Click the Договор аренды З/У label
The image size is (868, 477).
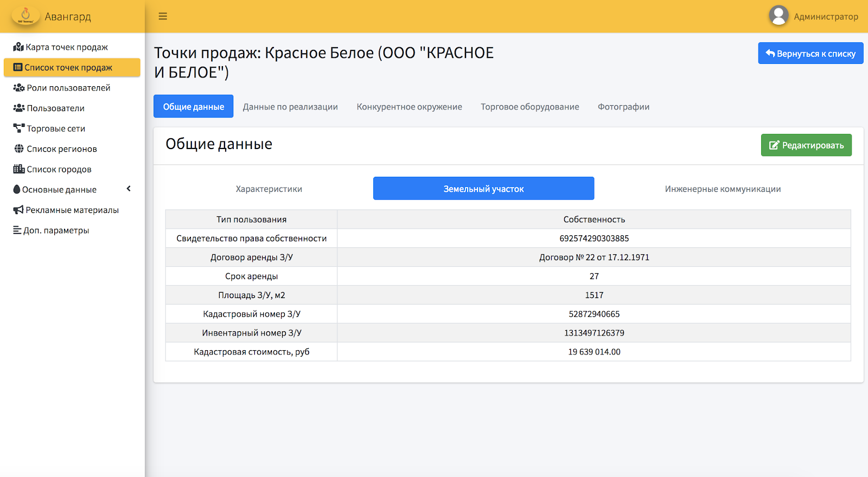[252, 257]
